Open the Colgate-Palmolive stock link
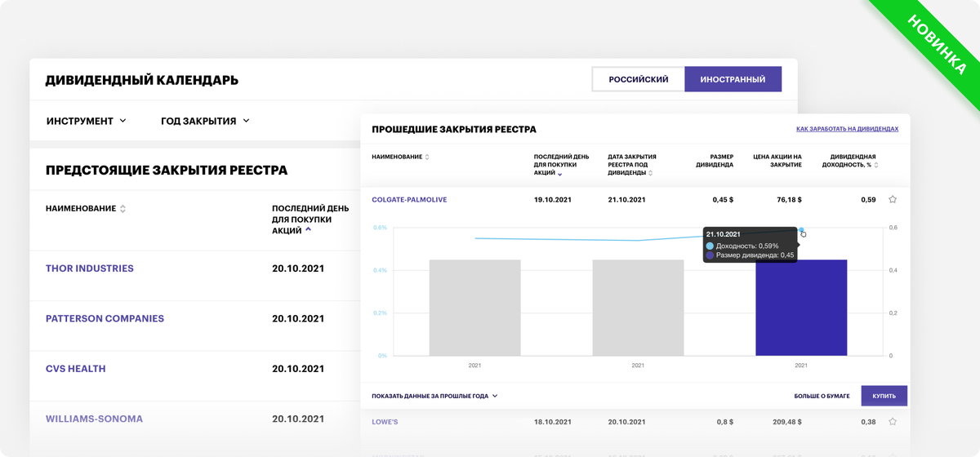The image size is (980, 457). point(409,200)
